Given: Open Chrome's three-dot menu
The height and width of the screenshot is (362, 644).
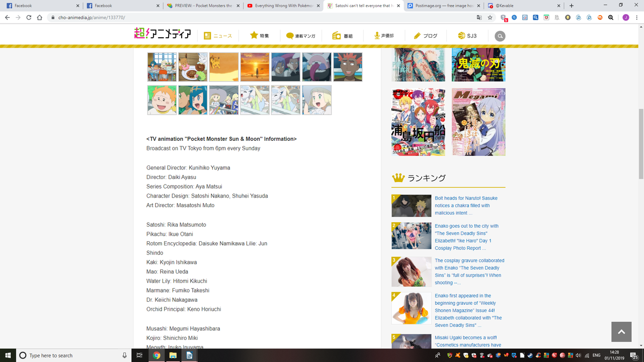Looking at the screenshot, I should coord(636,17).
